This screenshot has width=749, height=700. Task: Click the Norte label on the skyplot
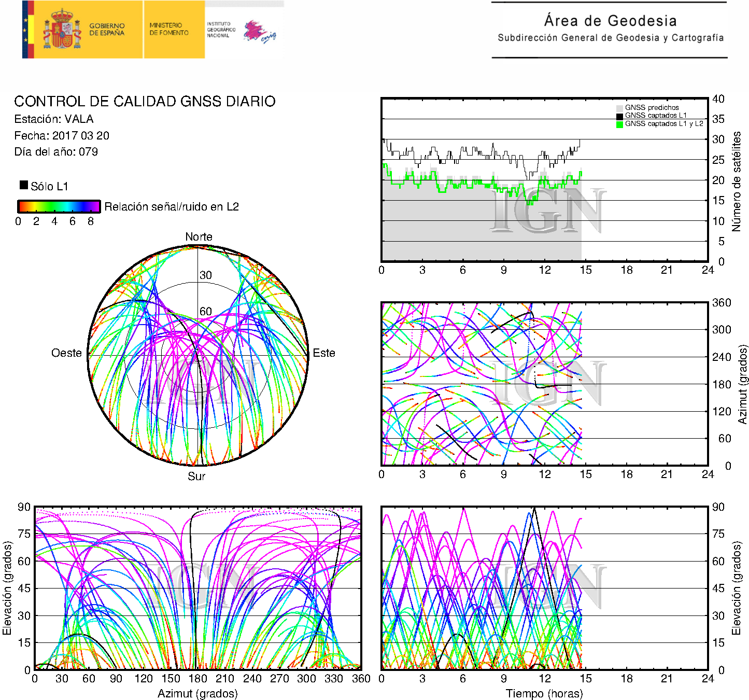click(199, 237)
